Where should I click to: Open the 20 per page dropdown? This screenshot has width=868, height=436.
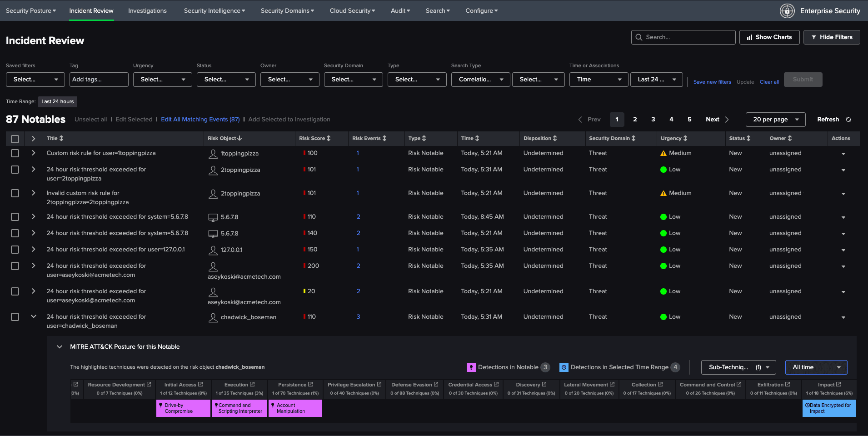(775, 119)
